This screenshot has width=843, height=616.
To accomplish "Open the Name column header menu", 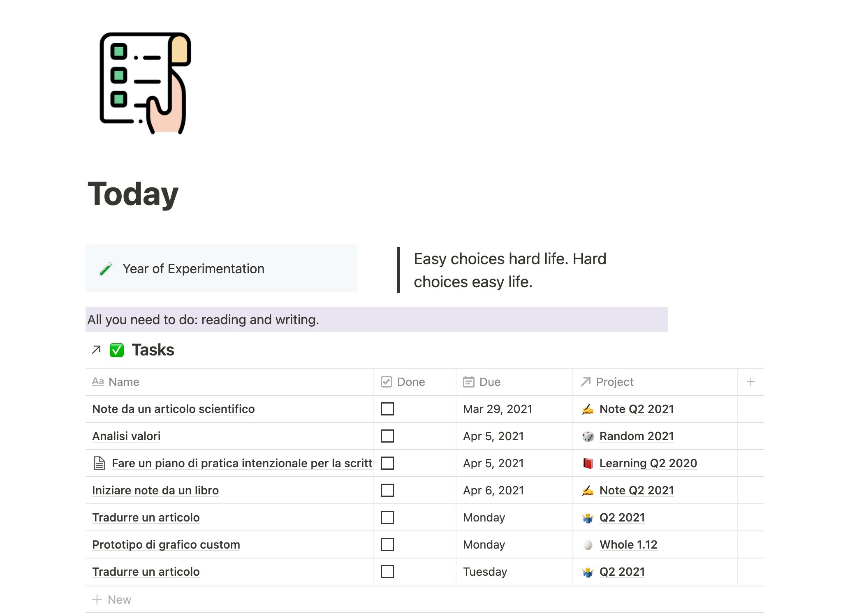I will pos(124,382).
